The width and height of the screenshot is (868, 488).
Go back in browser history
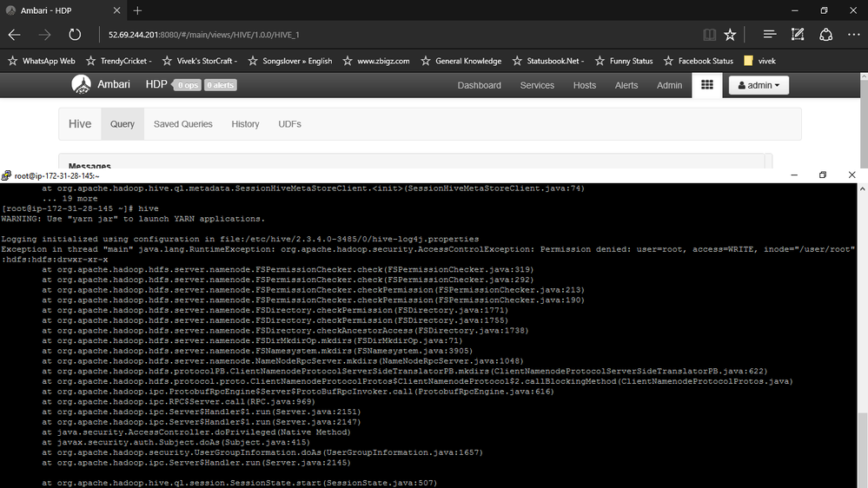coord(15,35)
